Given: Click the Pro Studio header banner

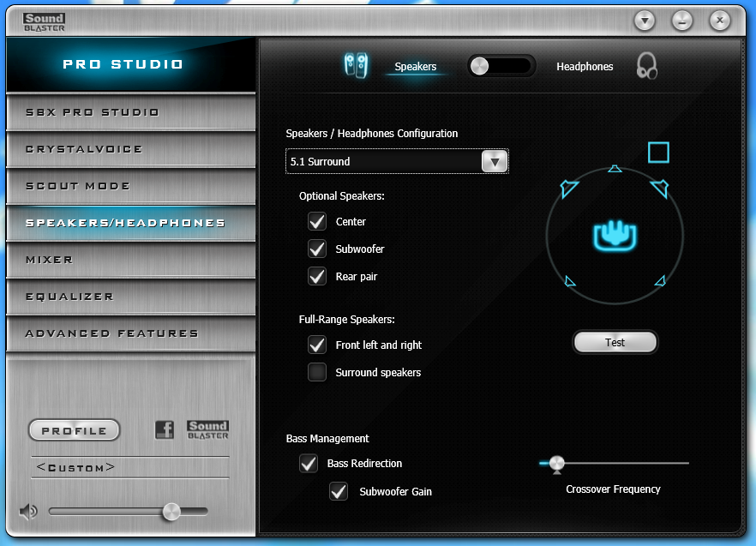Looking at the screenshot, I should point(130,64).
